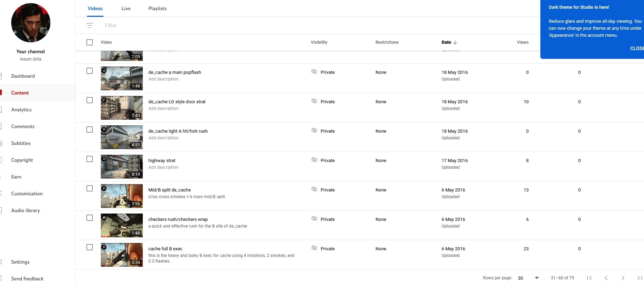Go to the previous page of videos
Viewport: 644px width, 286px height.
point(606,278)
